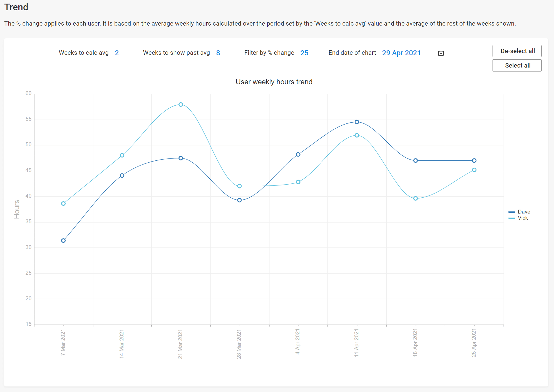Click the '21 Mar 2021' axis label
The image size is (554, 392).
pyautogui.click(x=180, y=344)
